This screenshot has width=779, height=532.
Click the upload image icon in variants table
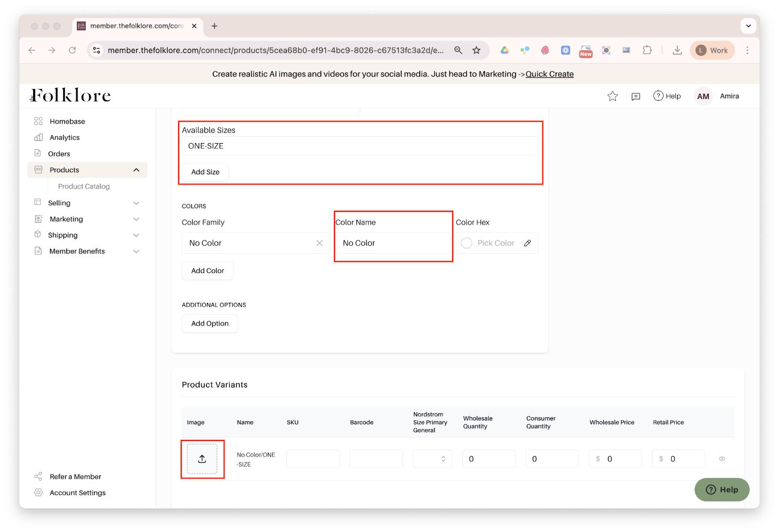click(202, 459)
